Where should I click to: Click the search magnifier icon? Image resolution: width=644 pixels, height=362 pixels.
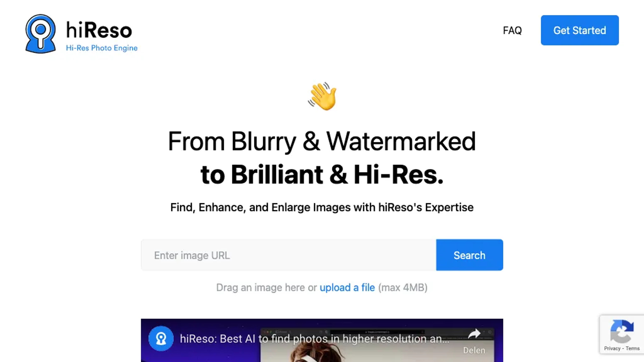point(41,34)
